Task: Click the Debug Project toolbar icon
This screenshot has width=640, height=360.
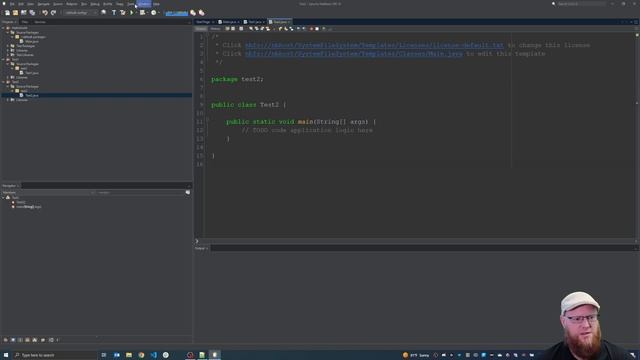Action: coord(142,13)
